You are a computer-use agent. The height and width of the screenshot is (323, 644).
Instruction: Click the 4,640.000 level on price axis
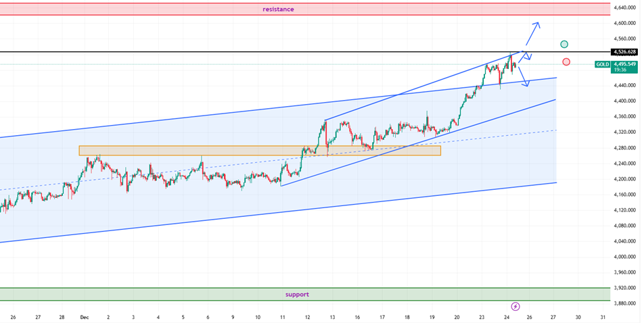(x=624, y=8)
